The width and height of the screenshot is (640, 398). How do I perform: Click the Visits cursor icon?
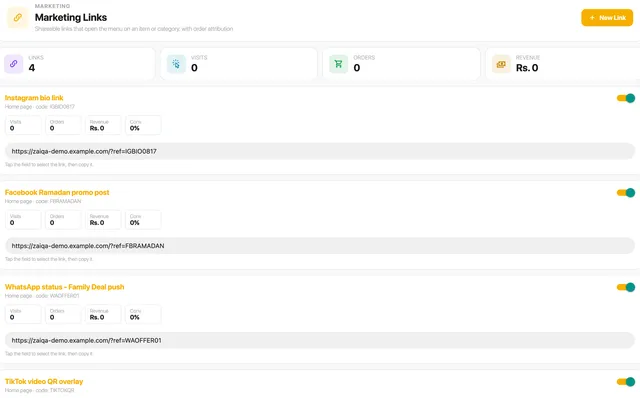click(x=176, y=64)
